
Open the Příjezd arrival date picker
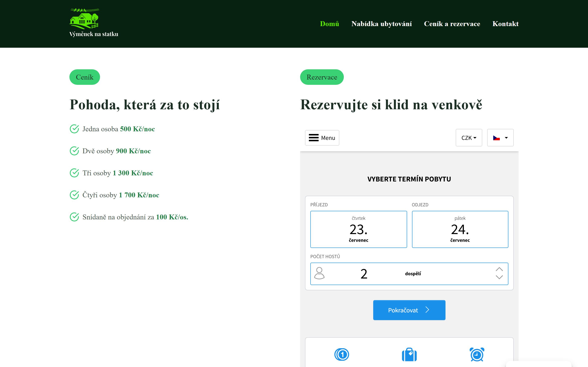coord(358,229)
